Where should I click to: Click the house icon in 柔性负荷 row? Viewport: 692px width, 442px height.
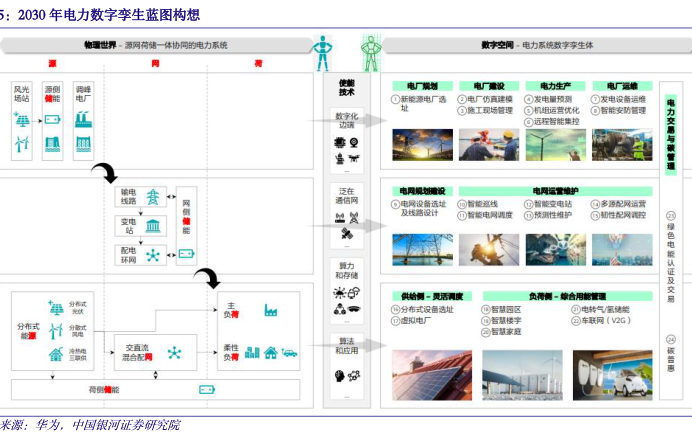click(x=271, y=352)
